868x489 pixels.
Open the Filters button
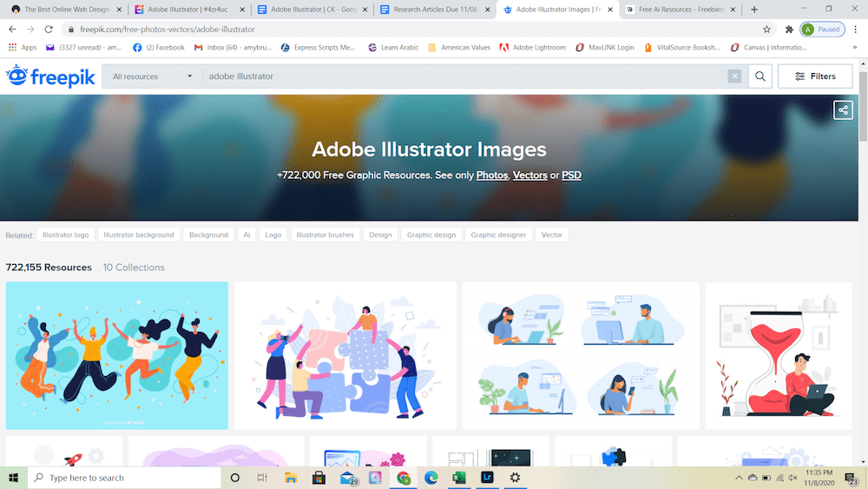coord(815,76)
